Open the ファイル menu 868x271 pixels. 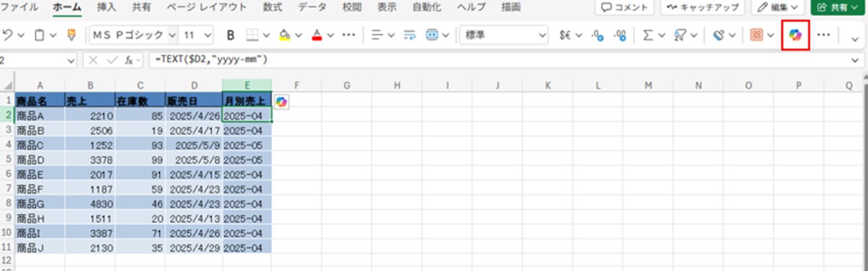tap(20, 7)
